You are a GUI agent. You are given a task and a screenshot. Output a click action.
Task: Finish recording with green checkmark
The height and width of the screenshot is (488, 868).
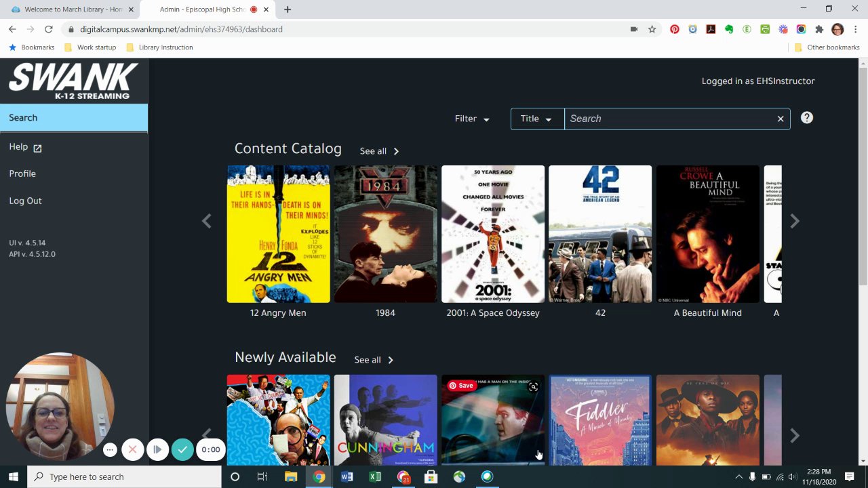click(182, 449)
